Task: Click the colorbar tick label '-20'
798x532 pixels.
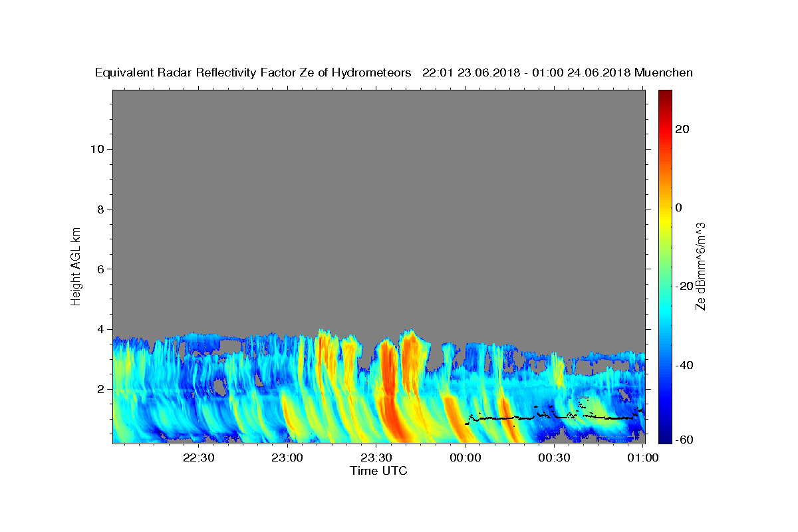Action: tap(683, 287)
